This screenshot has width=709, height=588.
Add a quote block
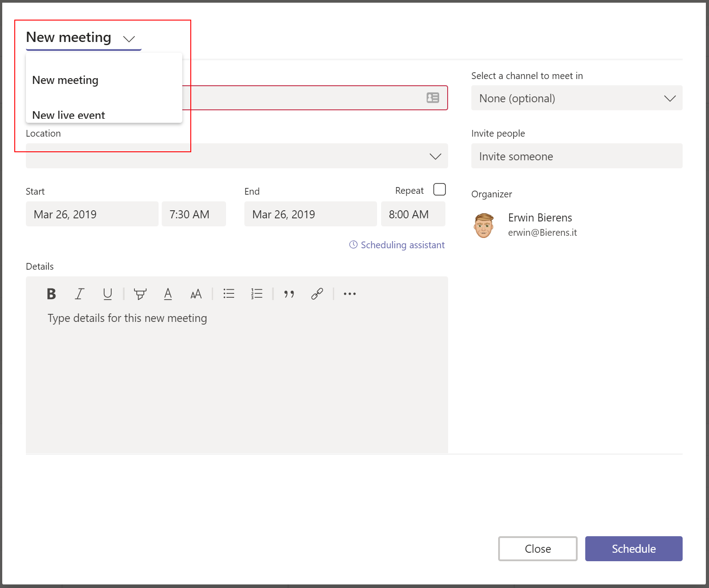(289, 294)
